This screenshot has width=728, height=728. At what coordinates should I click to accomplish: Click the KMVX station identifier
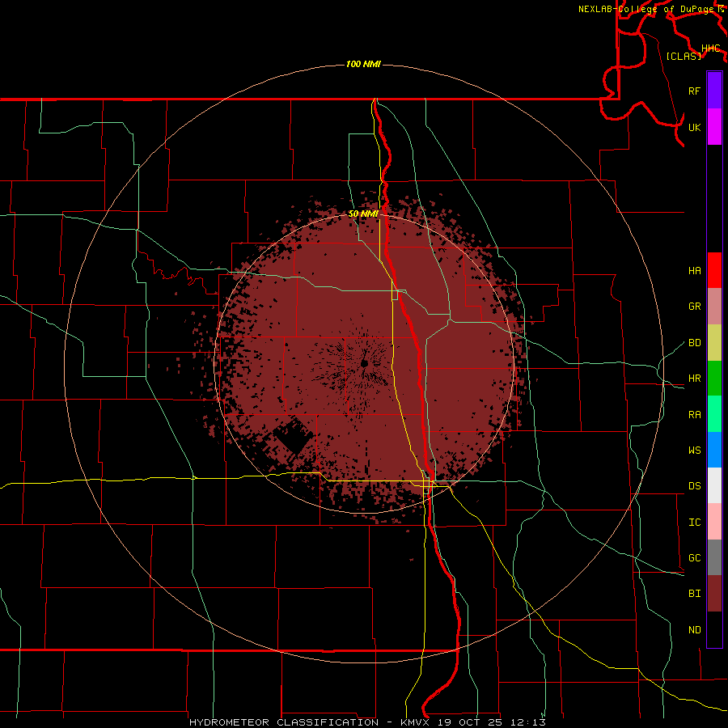point(416,722)
